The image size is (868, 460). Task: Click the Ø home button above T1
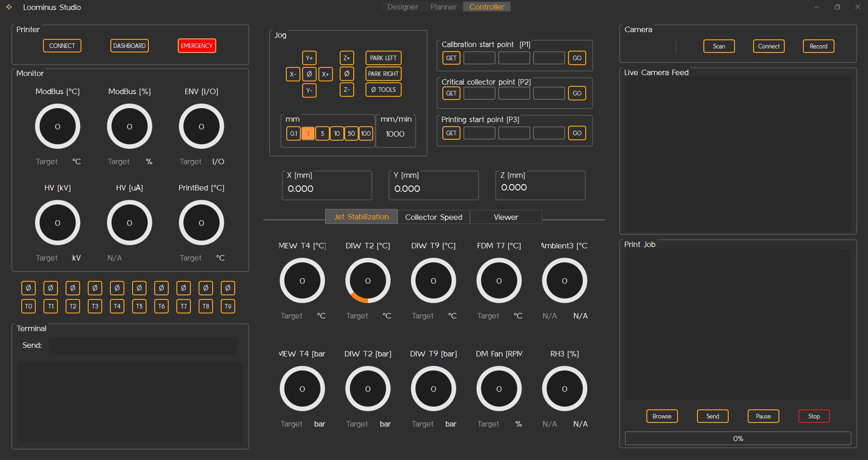[x=51, y=288]
